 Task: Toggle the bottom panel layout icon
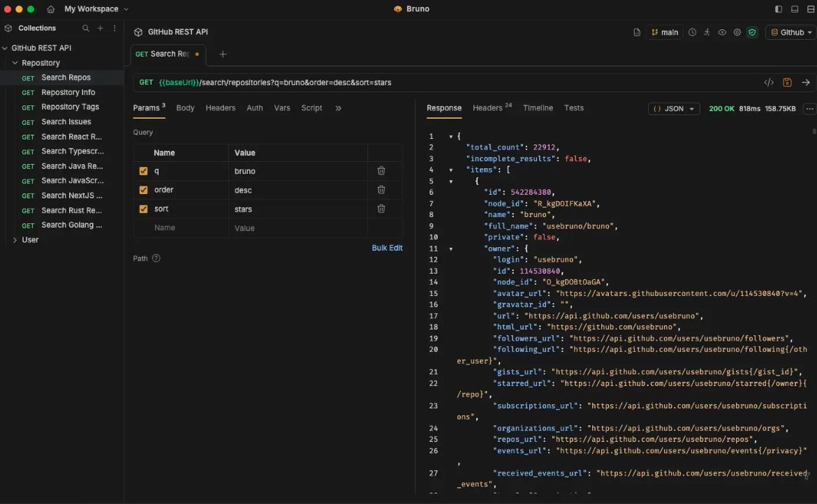pyautogui.click(x=794, y=9)
